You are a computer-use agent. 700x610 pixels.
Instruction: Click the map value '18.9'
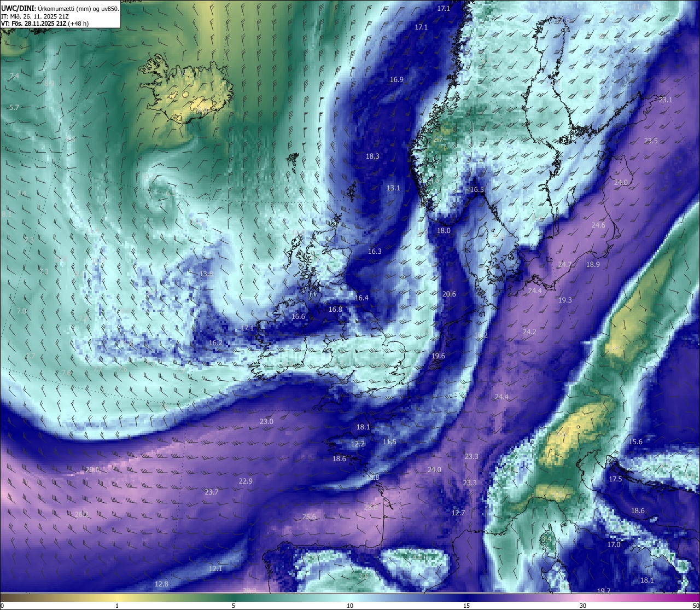(593, 264)
